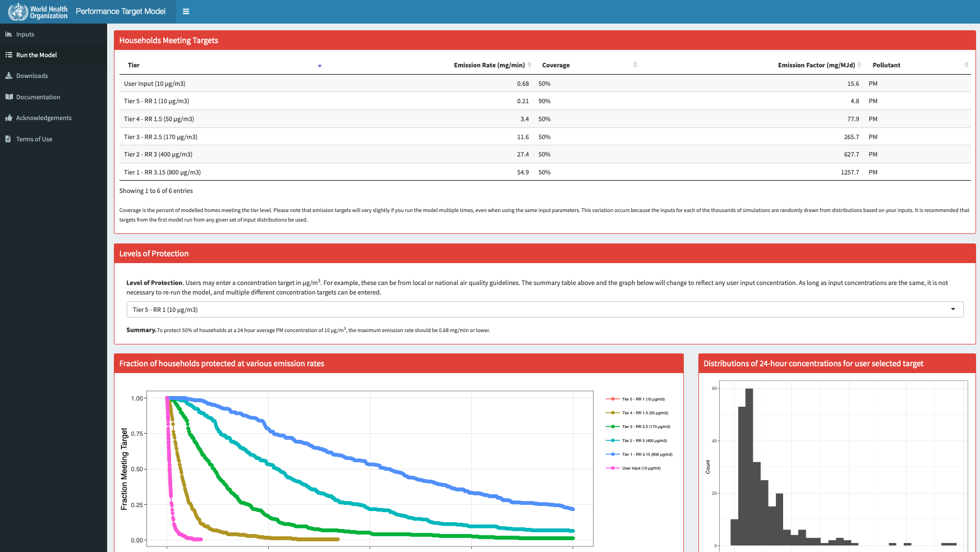980x552 pixels.
Task: Select Run the Model in sidebar
Action: (x=53, y=55)
